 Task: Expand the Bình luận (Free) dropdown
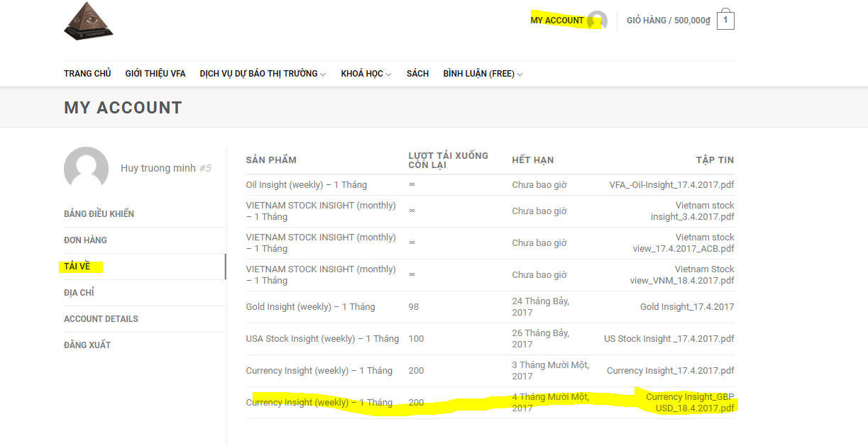point(483,74)
